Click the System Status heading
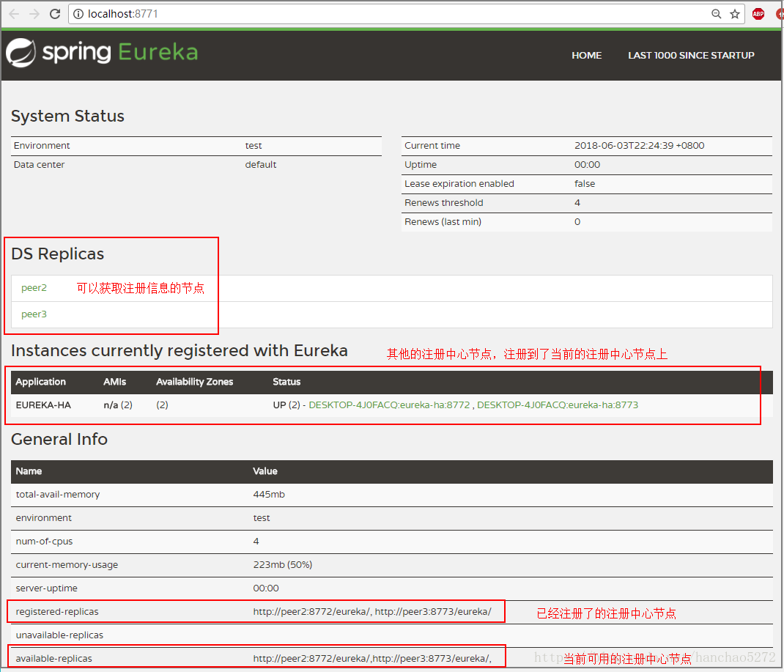The width and height of the screenshot is (784, 672). click(x=67, y=116)
